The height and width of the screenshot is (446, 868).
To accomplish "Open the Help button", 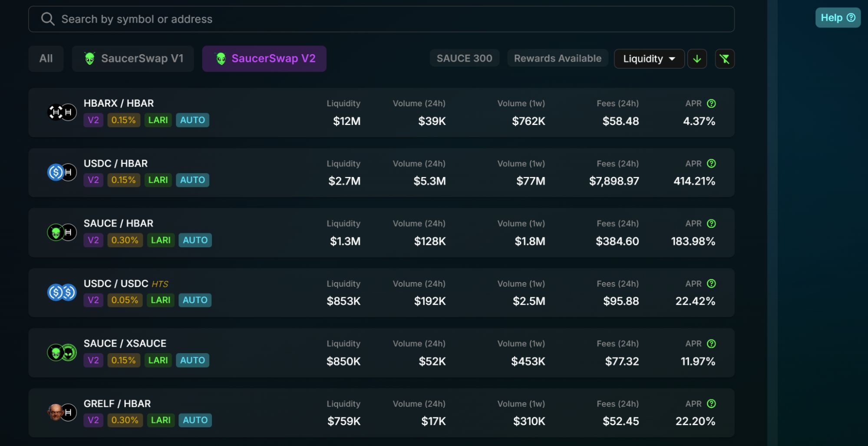I will coord(838,18).
